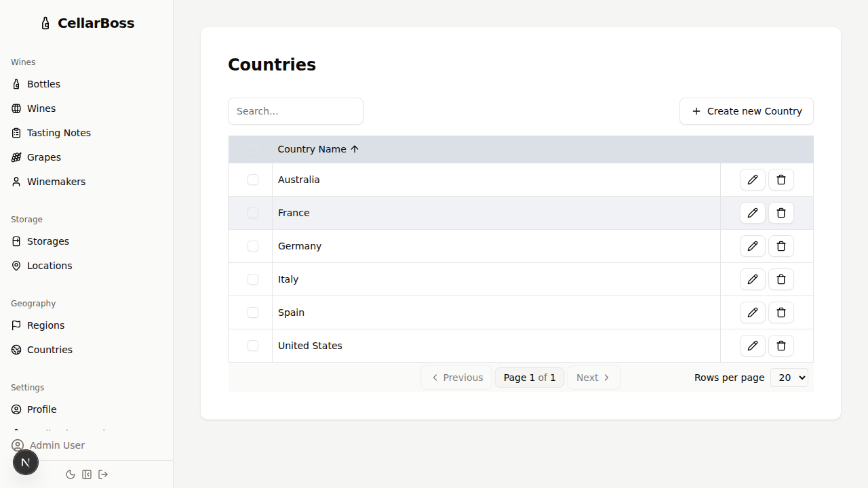This screenshot has width=868, height=488.
Task: Click Create new Country
Action: 746,111
